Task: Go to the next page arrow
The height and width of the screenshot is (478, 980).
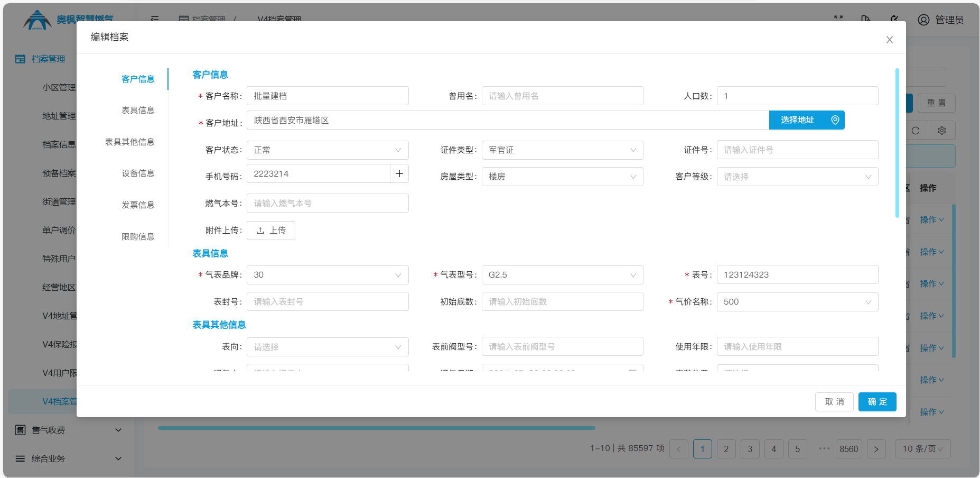Action: (876, 449)
